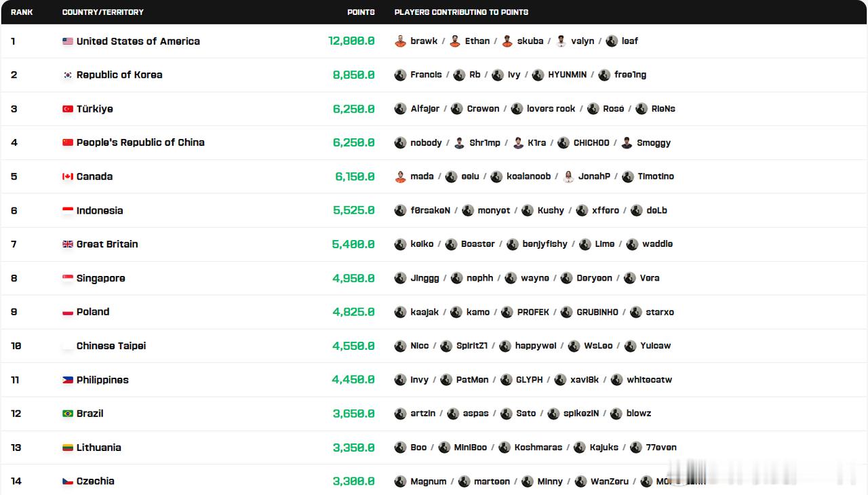This screenshot has width=868, height=495.
Task: Click K1ra's player avatar
Action: click(x=518, y=142)
